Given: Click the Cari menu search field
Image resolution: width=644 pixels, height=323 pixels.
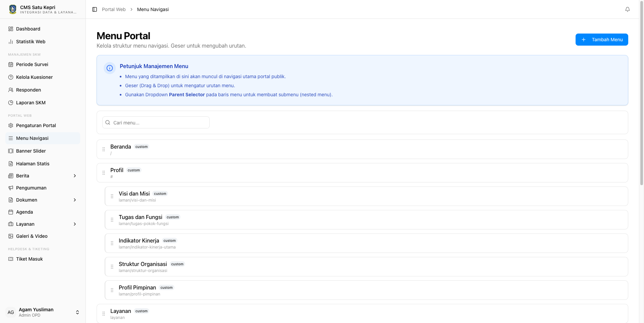Looking at the screenshot, I should tap(156, 122).
